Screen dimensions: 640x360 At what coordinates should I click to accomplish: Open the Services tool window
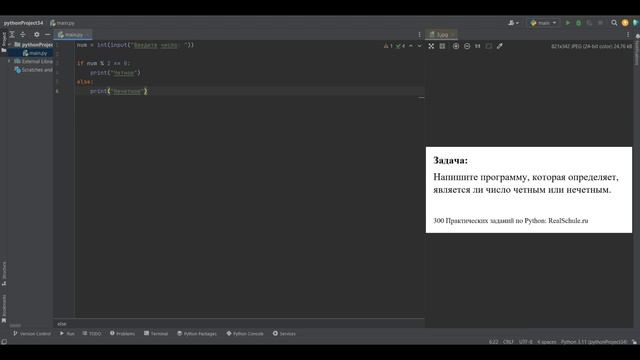point(284,333)
